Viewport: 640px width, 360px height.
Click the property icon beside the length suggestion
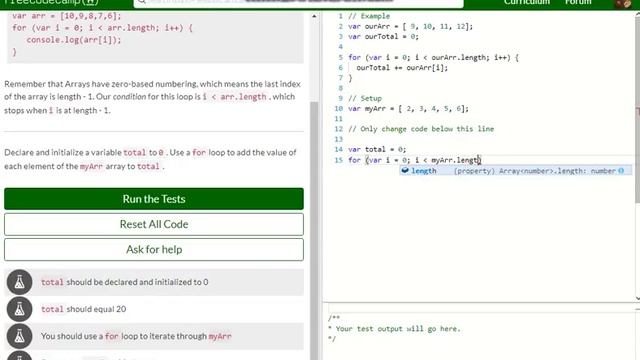(405, 171)
